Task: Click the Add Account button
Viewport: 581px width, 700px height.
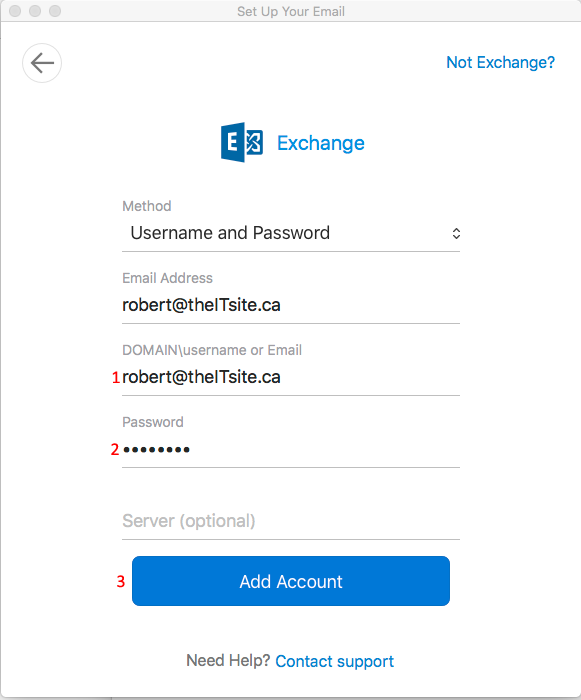Action: pos(291,581)
